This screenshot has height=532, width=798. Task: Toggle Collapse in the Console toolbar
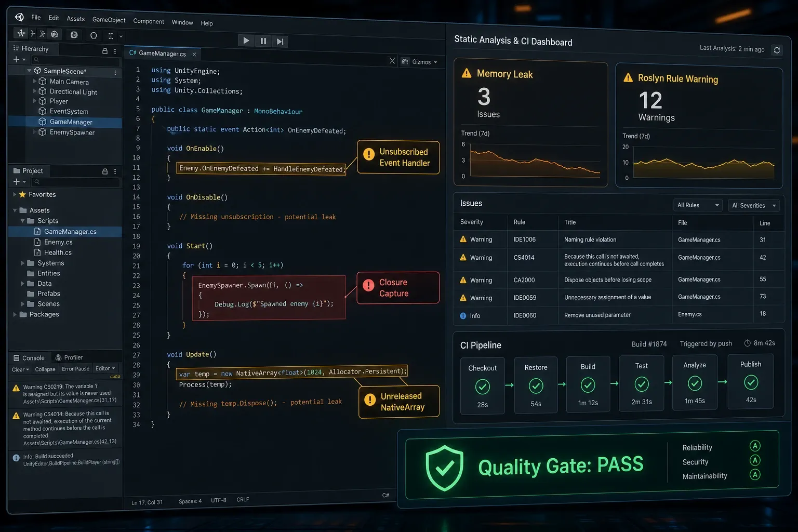[x=45, y=369]
